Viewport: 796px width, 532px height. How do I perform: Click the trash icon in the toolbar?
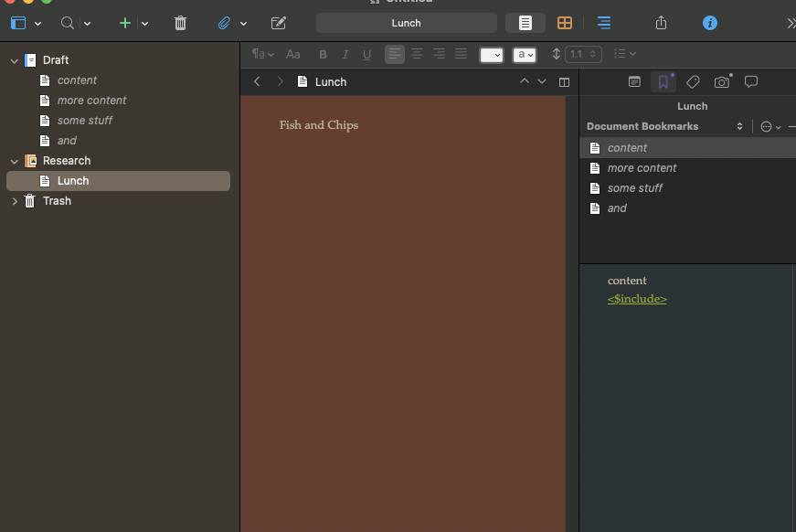click(x=180, y=23)
